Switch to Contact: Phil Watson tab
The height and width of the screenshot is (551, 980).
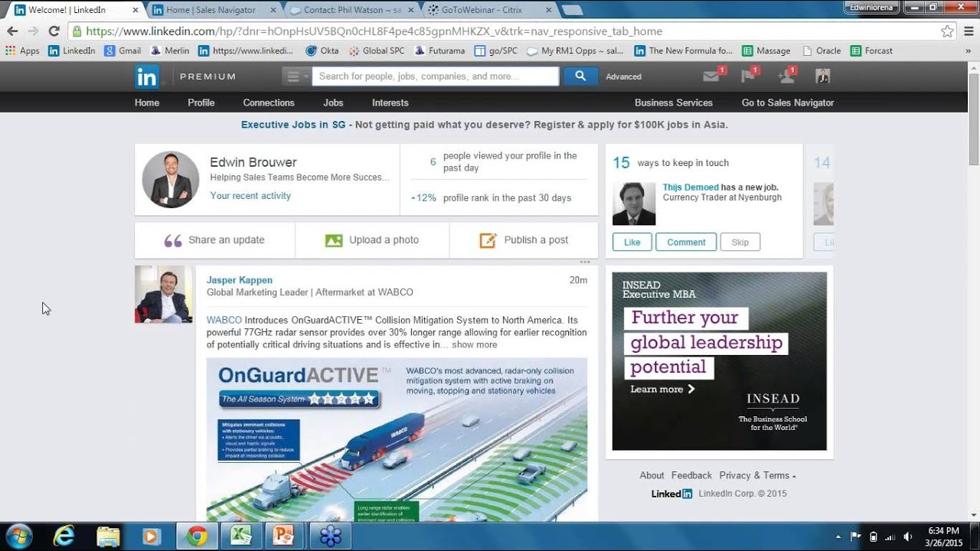click(351, 10)
